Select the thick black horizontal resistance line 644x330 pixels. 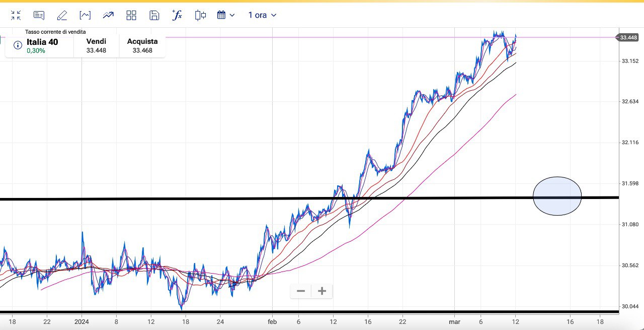coord(201,199)
